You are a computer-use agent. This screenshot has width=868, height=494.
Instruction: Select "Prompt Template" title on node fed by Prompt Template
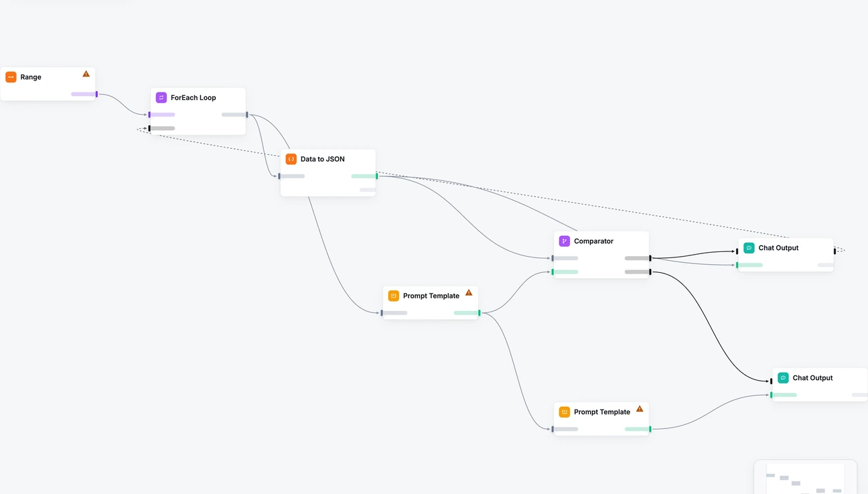[602, 412]
